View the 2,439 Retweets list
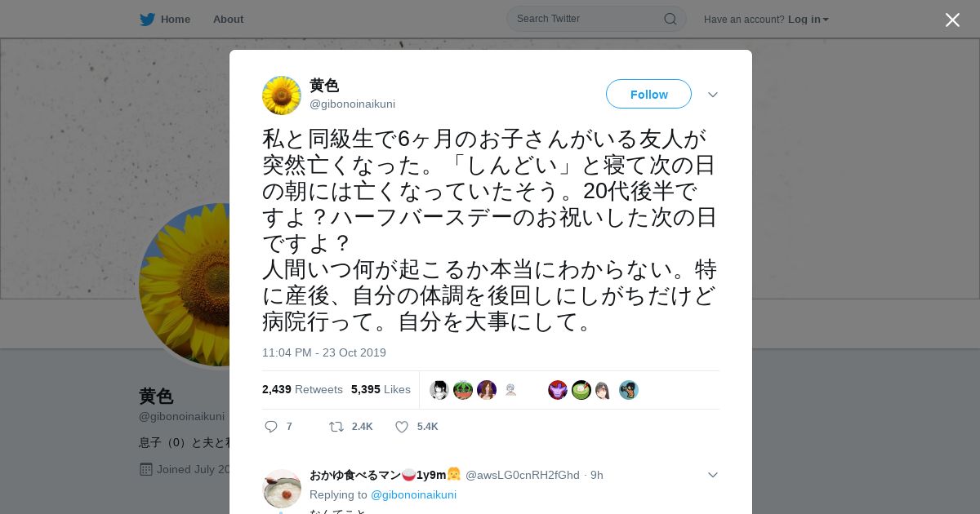This screenshot has height=514, width=980. (x=302, y=389)
